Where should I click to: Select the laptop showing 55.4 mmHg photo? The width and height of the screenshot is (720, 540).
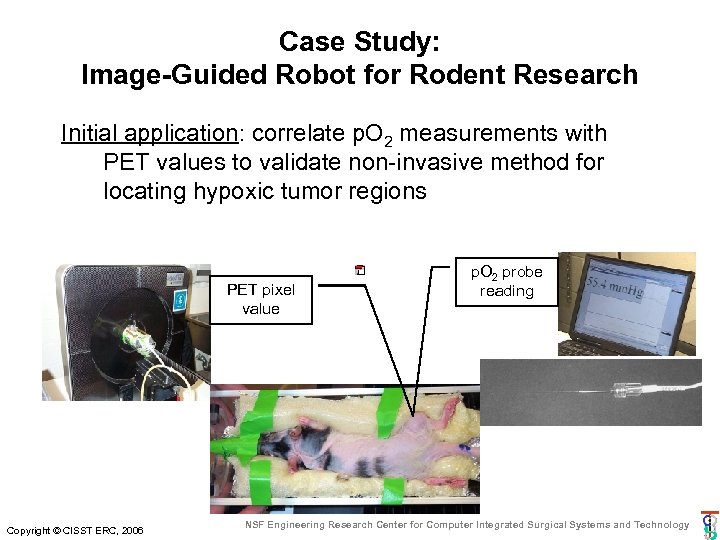pyautogui.click(x=627, y=304)
